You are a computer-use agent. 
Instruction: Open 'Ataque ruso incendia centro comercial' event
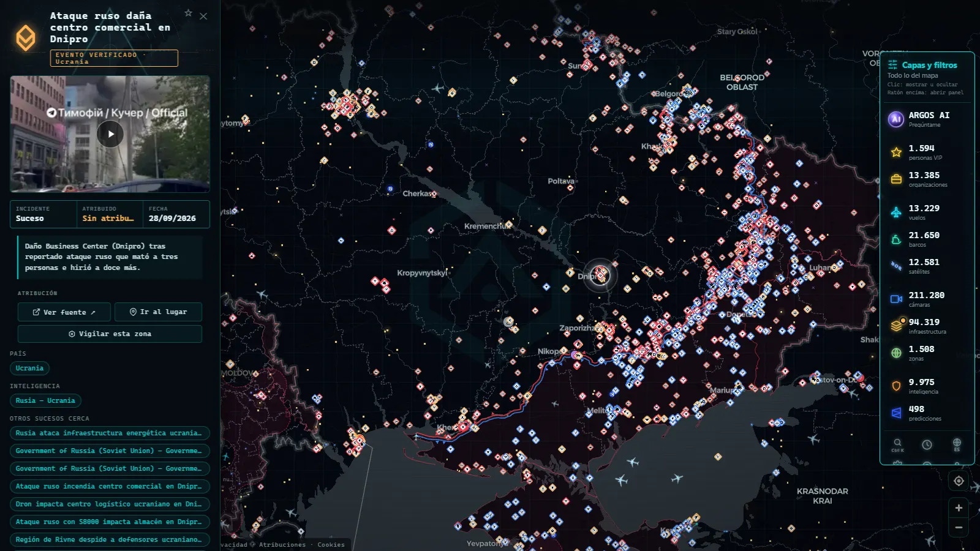pos(110,486)
